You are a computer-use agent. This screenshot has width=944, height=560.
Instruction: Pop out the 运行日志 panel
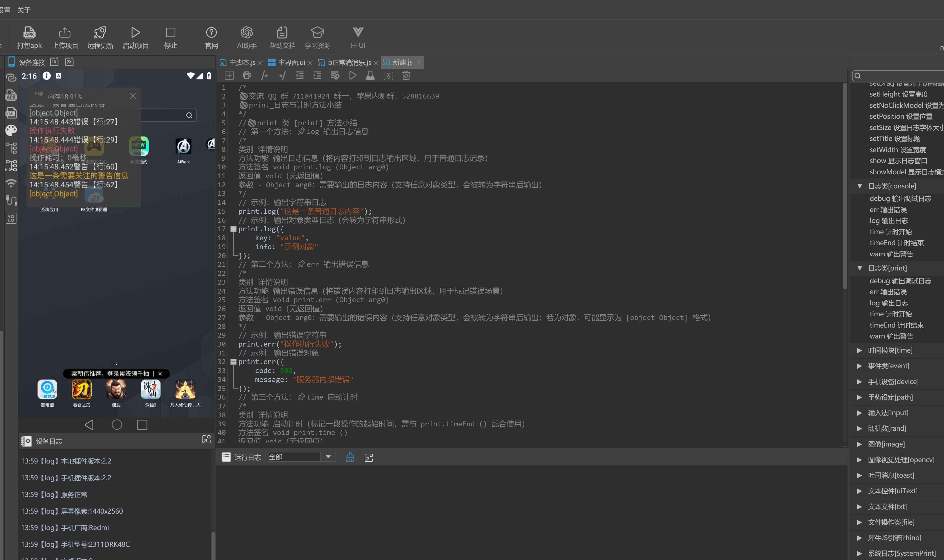(369, 457)
